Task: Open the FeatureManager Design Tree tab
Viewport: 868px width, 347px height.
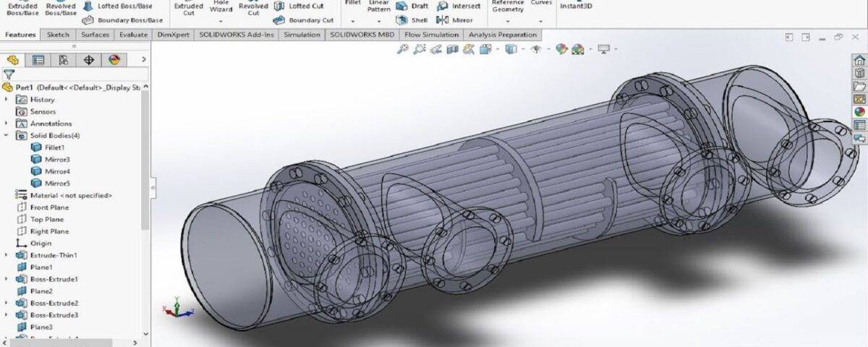Action: (12, 60)
